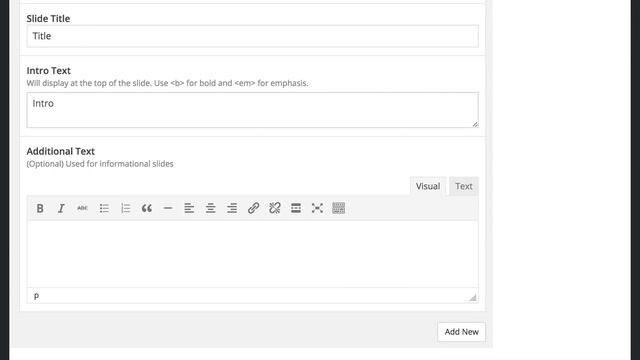The width and height of the screenshot is (640, 360).
Task: Click the Additional Text label
Action: click(x=60, y=151)
